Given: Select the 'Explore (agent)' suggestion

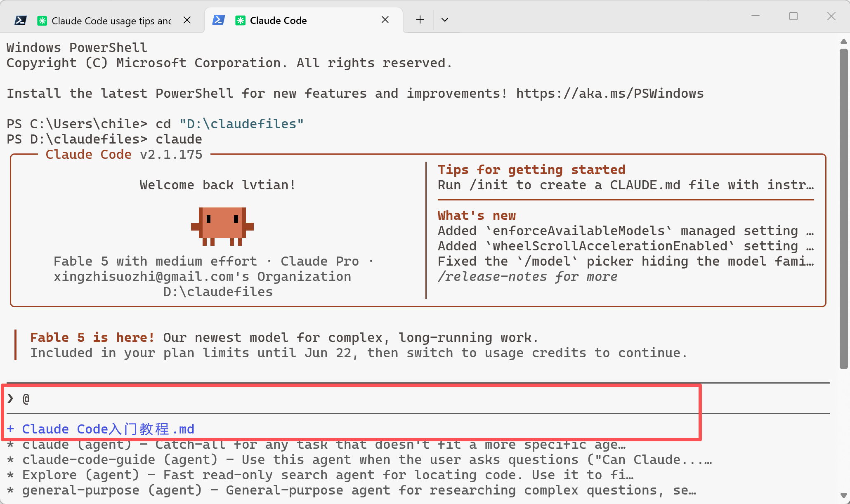Looking at the screenshot, I should [x=320, y=475].
